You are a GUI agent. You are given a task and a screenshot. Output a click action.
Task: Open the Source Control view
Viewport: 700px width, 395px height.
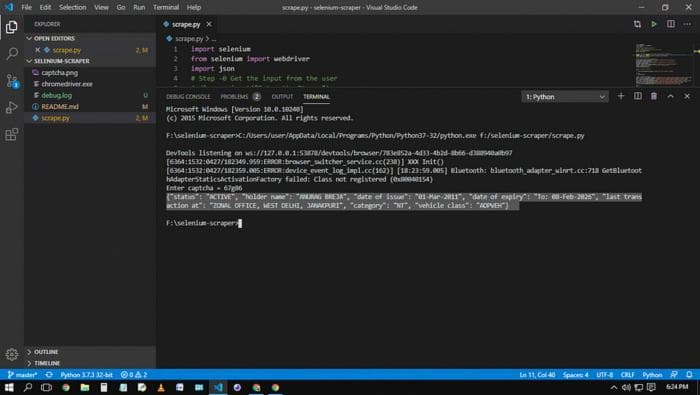click(x=12, y=81)
